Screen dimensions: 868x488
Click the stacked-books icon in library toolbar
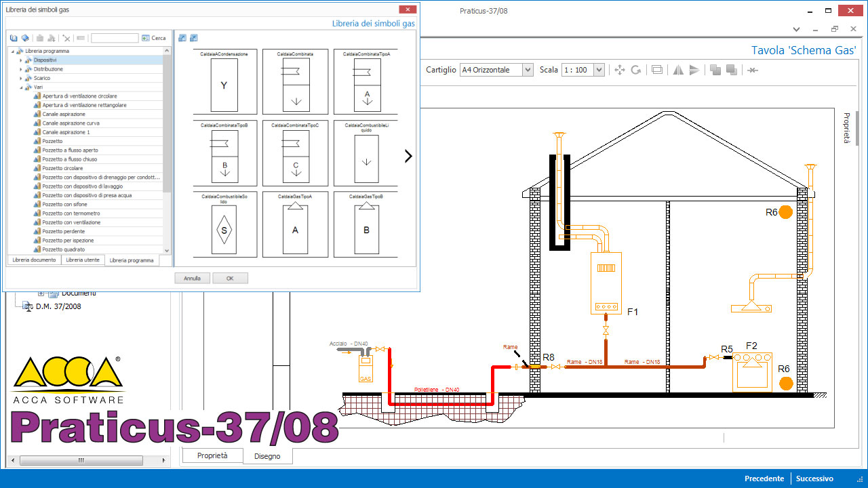click(x=25, y=38)
